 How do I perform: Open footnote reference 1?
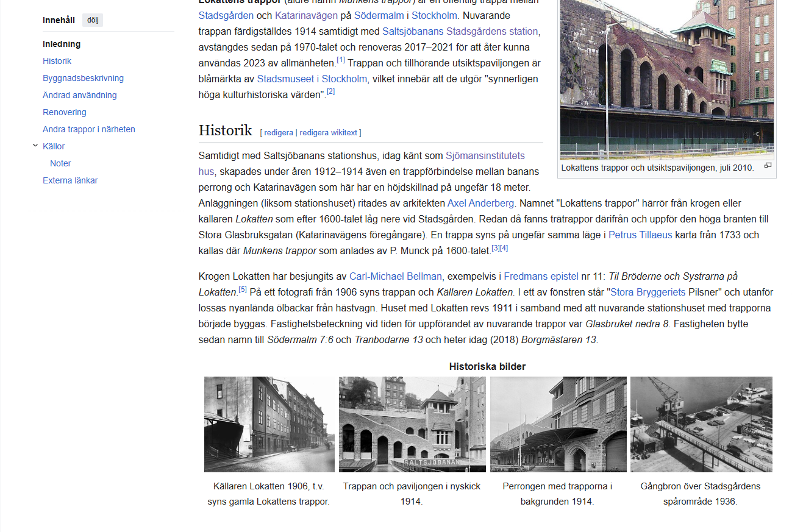coord(341,60)
